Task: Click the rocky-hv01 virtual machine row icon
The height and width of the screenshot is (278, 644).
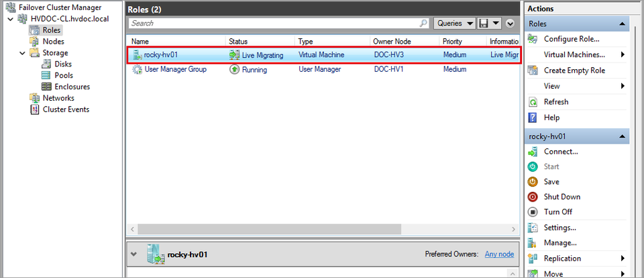Action: (137, 54)
